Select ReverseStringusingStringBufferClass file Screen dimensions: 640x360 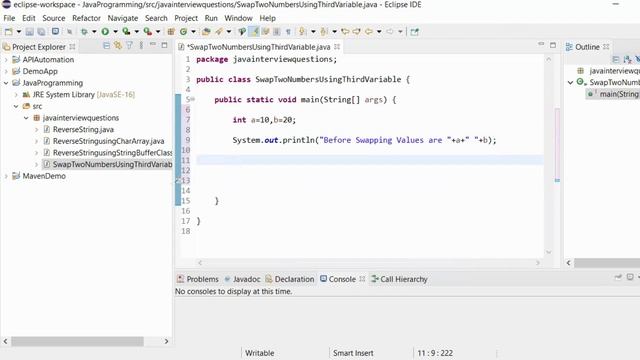click(x=112, y=153)
